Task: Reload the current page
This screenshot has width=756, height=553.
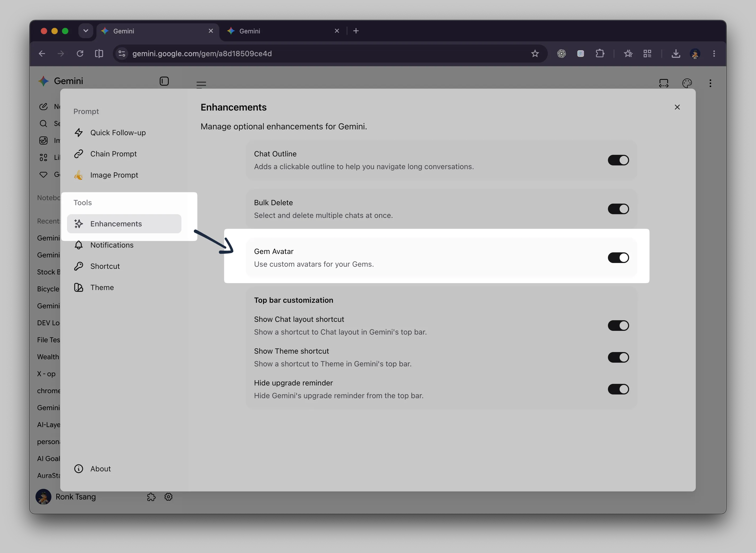Action: pos(80,54)
